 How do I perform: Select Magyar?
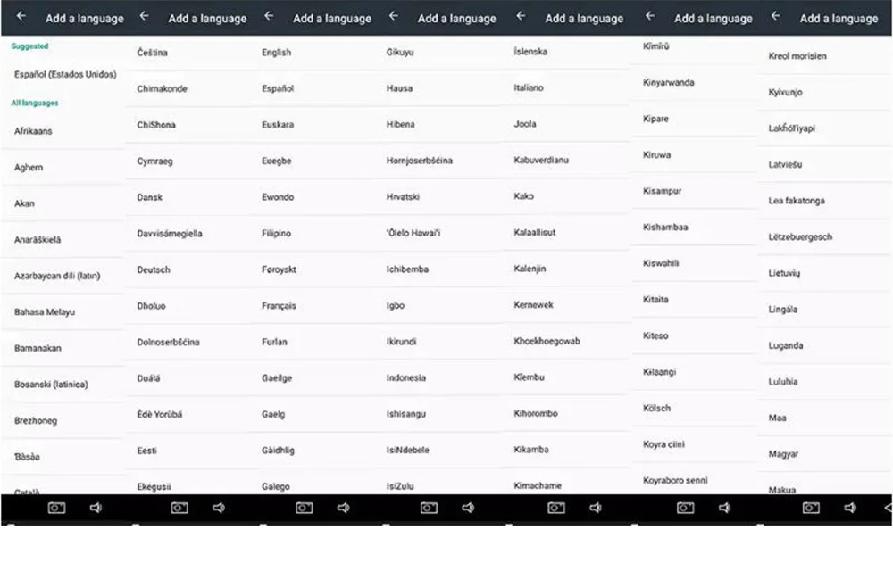(x=824, y=454)
